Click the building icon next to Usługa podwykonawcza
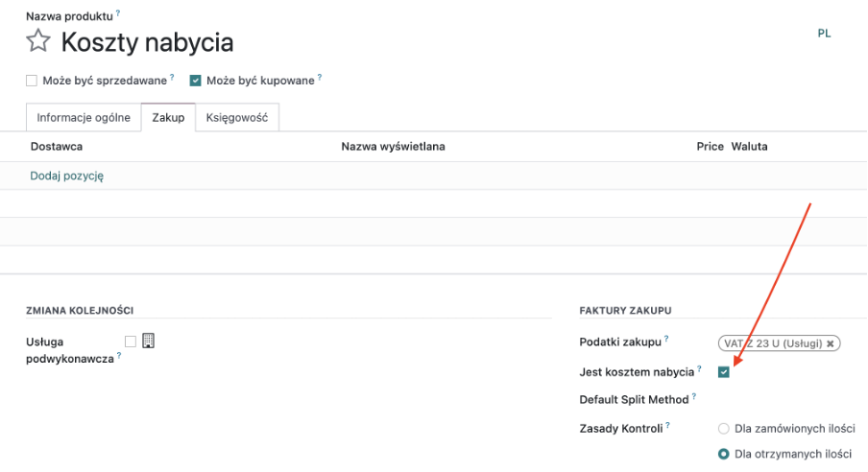Screen dimensions: 868x472 click(x=148, y=341)
